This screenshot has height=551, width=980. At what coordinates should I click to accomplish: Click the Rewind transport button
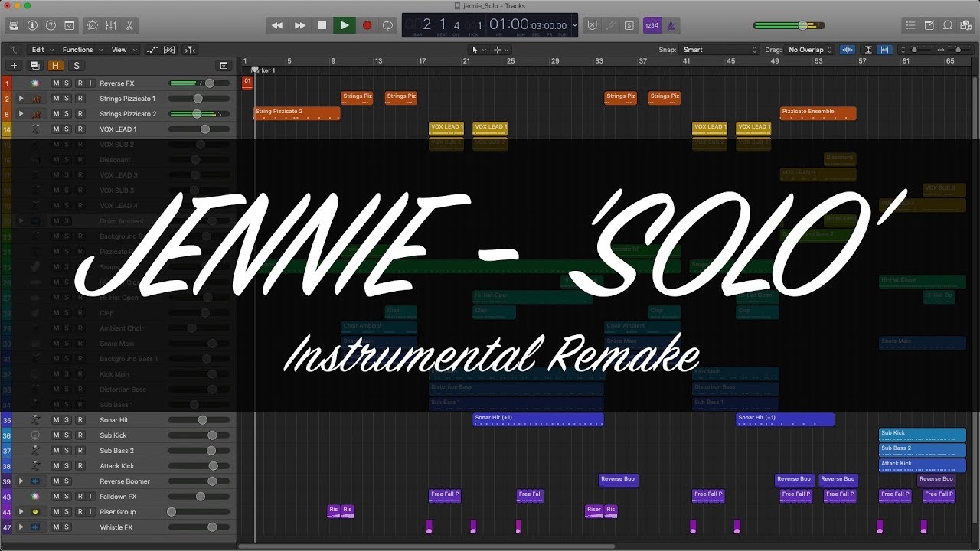(x=277, y=25)
